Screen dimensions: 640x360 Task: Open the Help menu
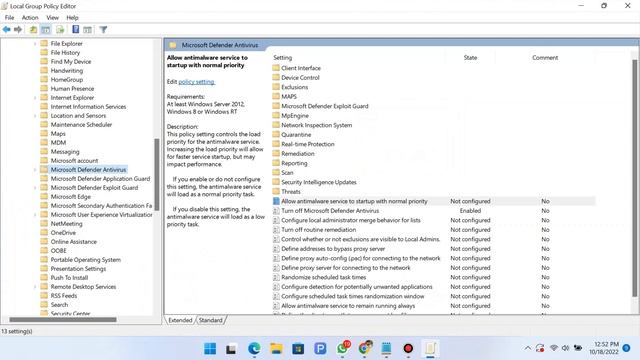click(72, 18)
